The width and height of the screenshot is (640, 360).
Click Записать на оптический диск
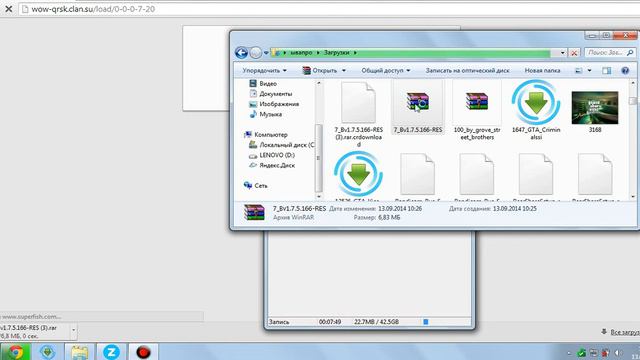(x=467, y=71)
